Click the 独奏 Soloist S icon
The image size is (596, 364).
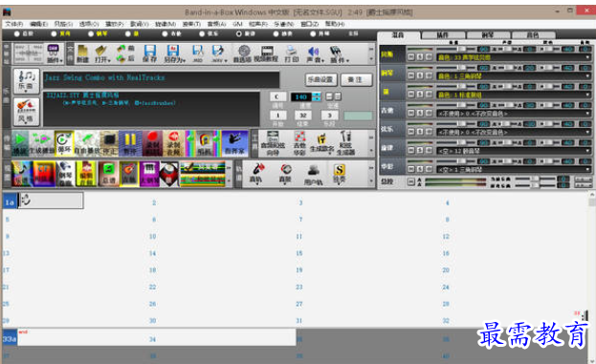(x=339, y=174)
